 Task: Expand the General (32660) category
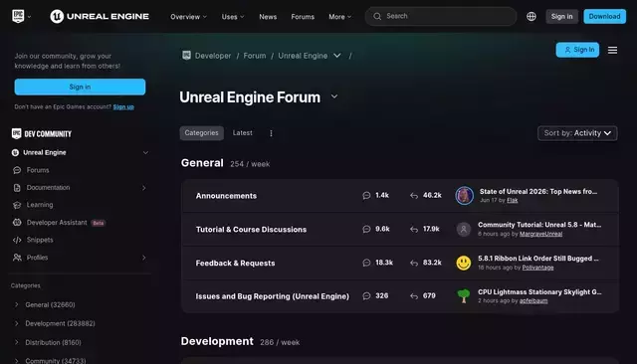tap(16, 304)
